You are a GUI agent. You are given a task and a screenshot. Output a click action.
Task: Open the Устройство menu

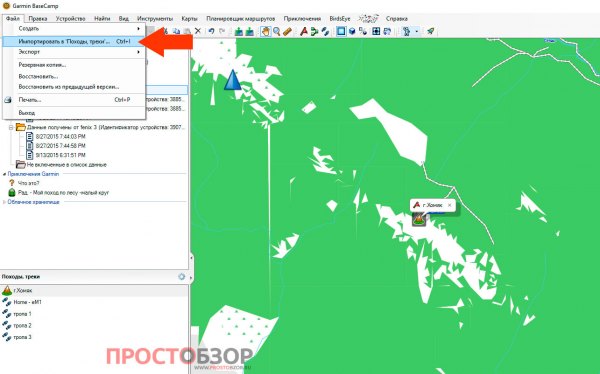pos(70,18)
